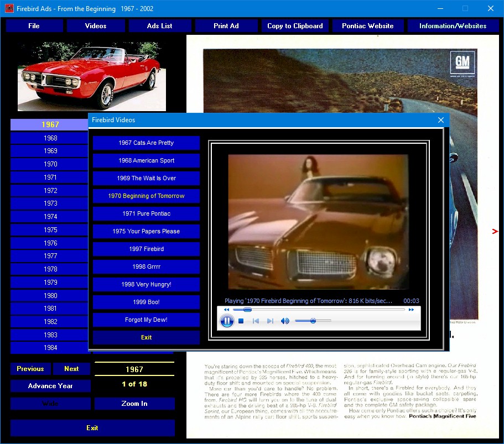The width and height of the screenshot is (504, 444).
Task: Select year 1979 in the year list
Action: (x=49, y=282)
